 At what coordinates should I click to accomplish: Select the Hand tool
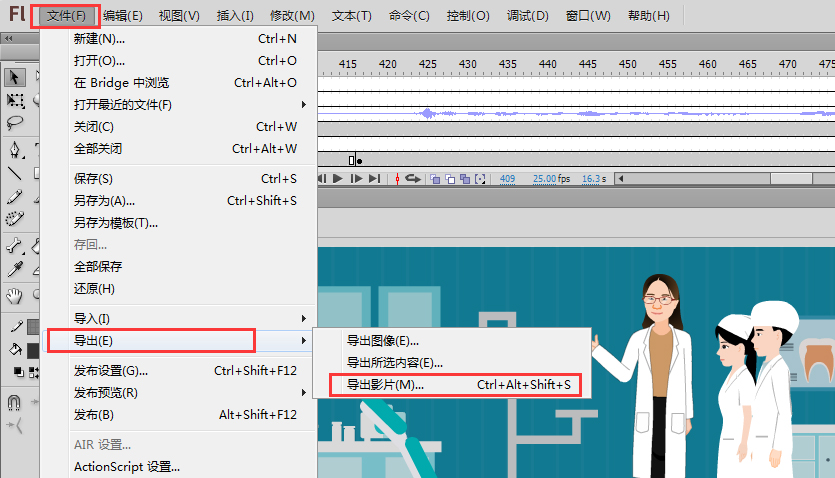click(15, 295)
